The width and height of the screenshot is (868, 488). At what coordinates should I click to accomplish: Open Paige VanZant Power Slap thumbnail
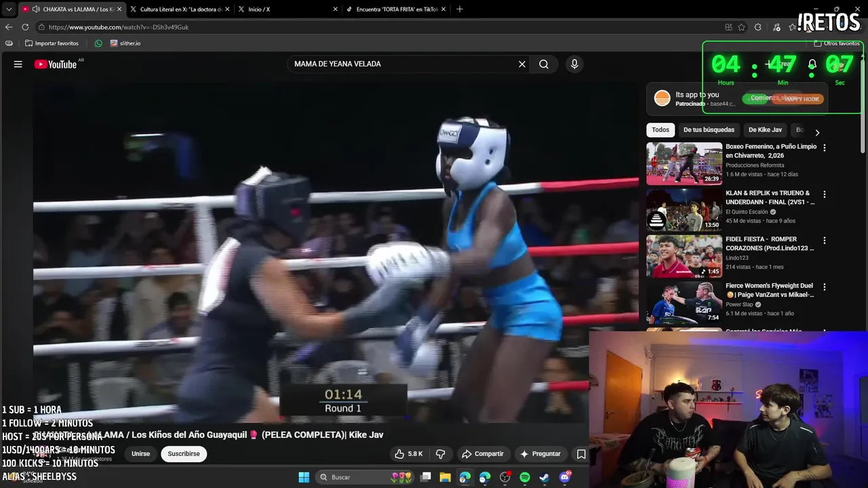tap(684, 303)
